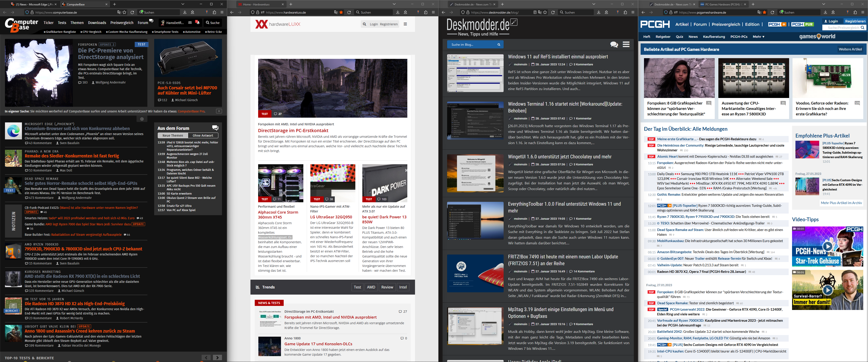
Task: Click the search magnifier icon on Hardwareluxx
Action: [x=364, y=24]
